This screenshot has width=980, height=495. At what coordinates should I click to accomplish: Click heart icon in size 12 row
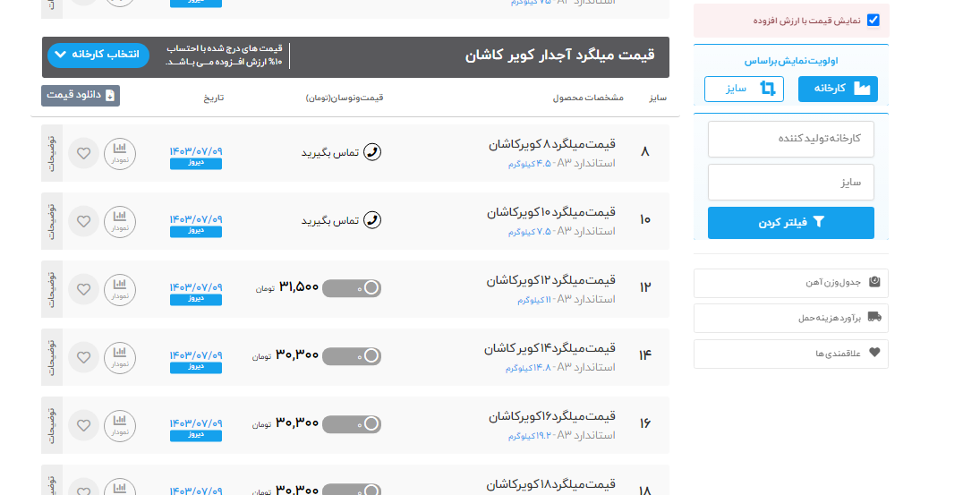point(83,289)
